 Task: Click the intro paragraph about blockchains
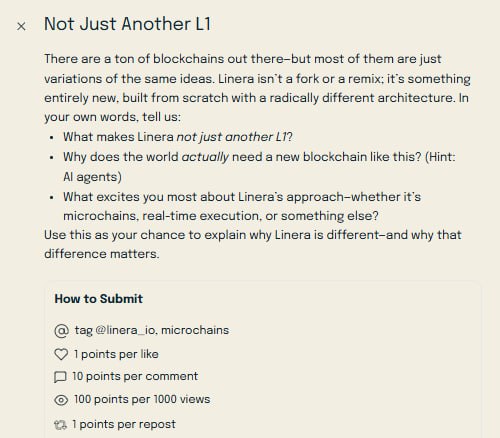(x=257, y=88)
